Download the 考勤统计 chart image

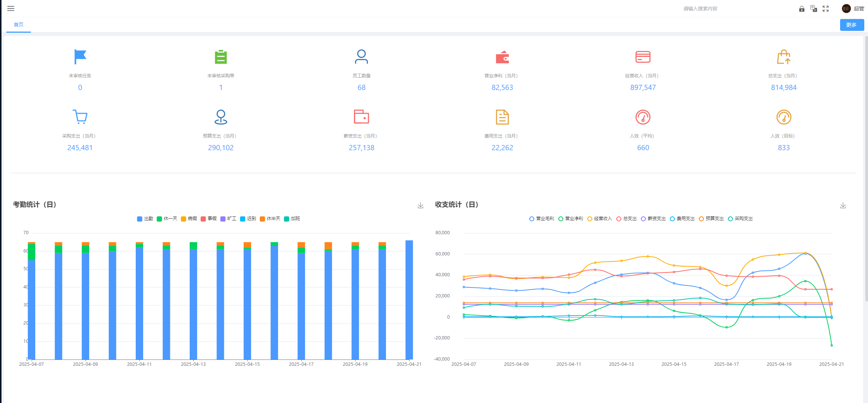coord(421,206)
